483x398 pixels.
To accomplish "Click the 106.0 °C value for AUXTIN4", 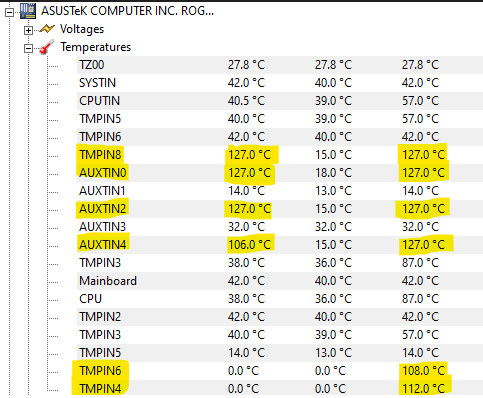I will (250, 245).
